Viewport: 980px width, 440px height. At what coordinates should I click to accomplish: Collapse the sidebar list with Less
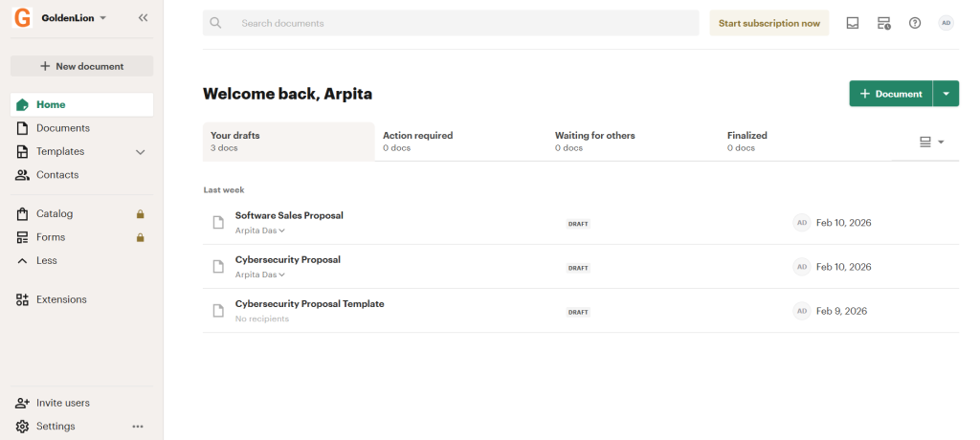pos(46,260)
